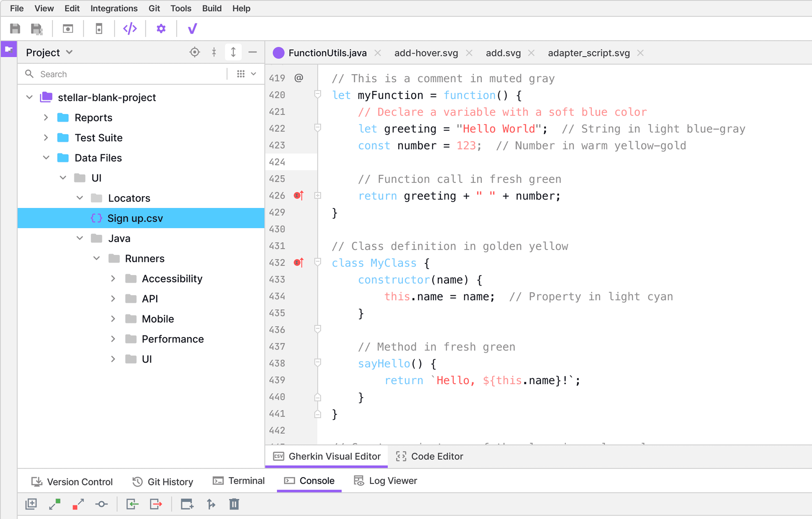Image resolution: width=812 pixels, height=519 pixels.
Task: Open the Git History panel
Action: [163, 482]
